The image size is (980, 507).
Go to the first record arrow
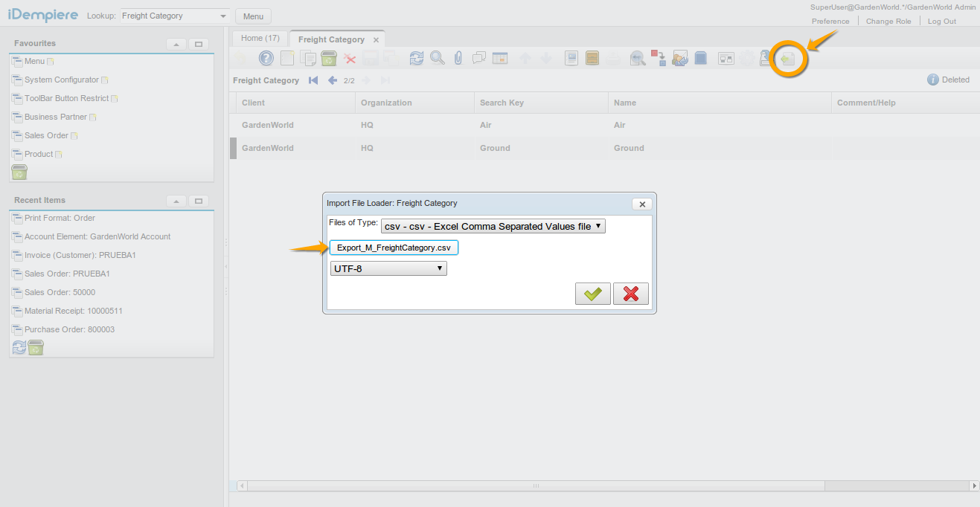tap(313, 80)
